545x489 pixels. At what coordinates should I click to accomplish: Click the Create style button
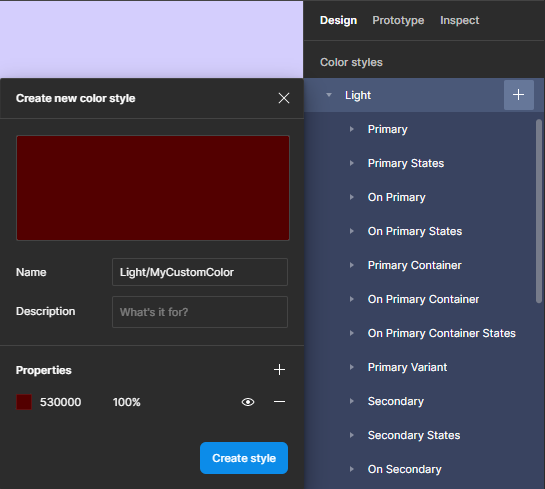[244, 458]
